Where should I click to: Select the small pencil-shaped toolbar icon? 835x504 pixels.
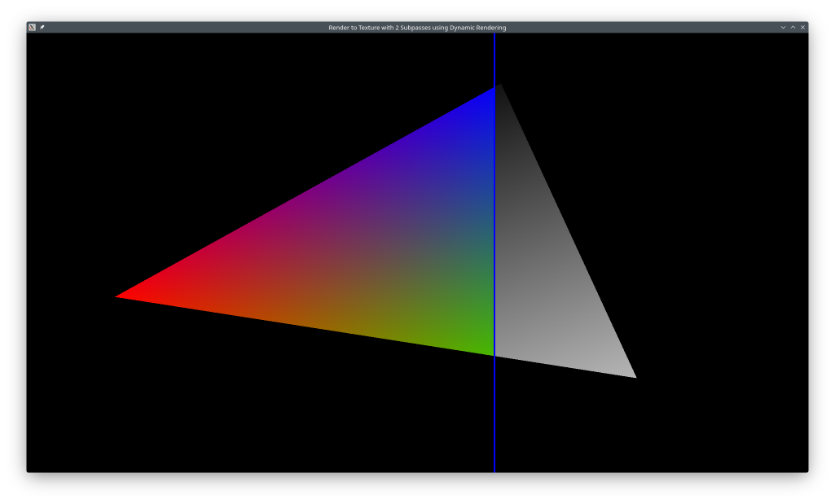tap(42, 27)
